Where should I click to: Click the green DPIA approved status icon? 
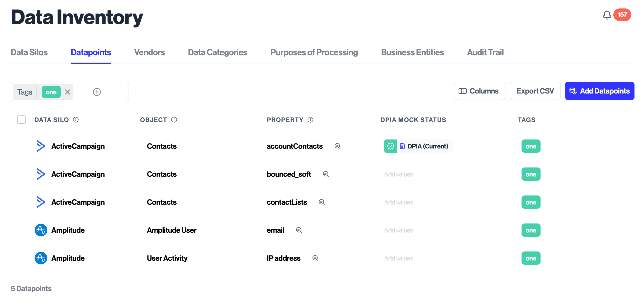click(x=390, y=146)
